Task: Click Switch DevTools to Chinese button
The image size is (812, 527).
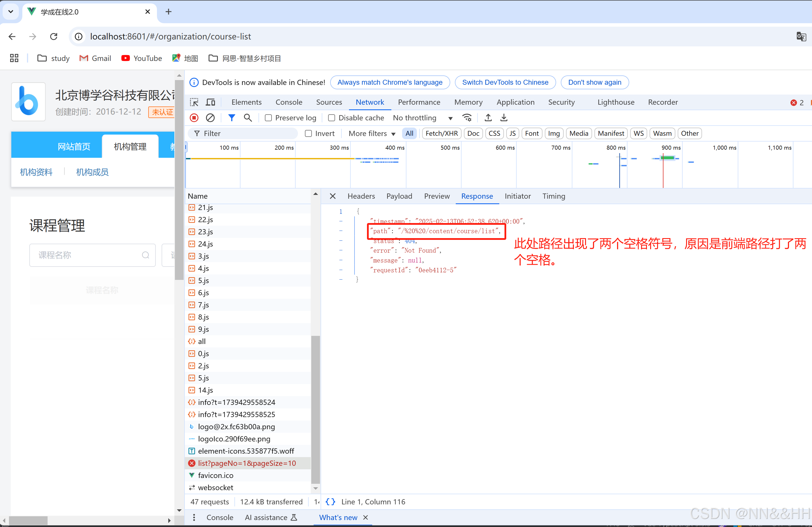Action: tap(505, 82)
